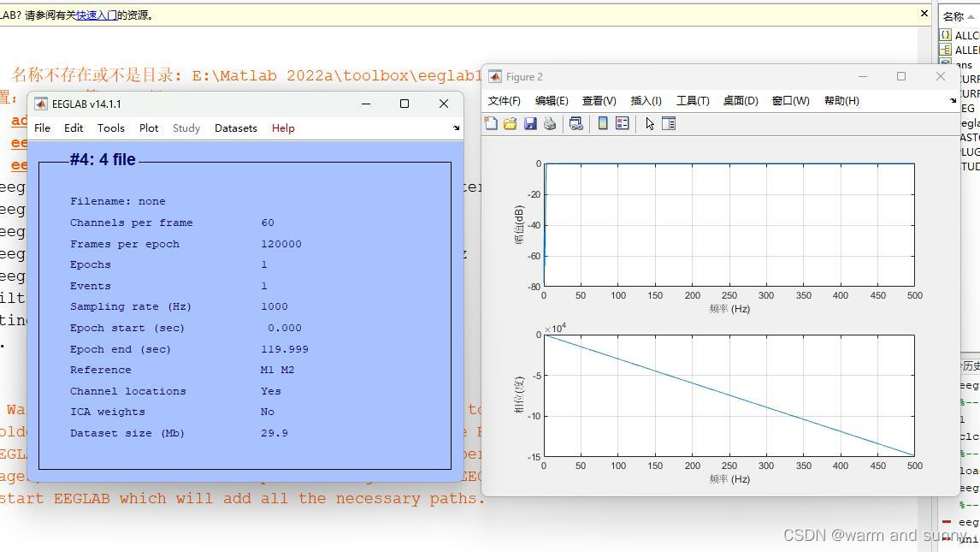
Task: Click 'ans' variable in workspace list
Action: [x=965, y=65]
